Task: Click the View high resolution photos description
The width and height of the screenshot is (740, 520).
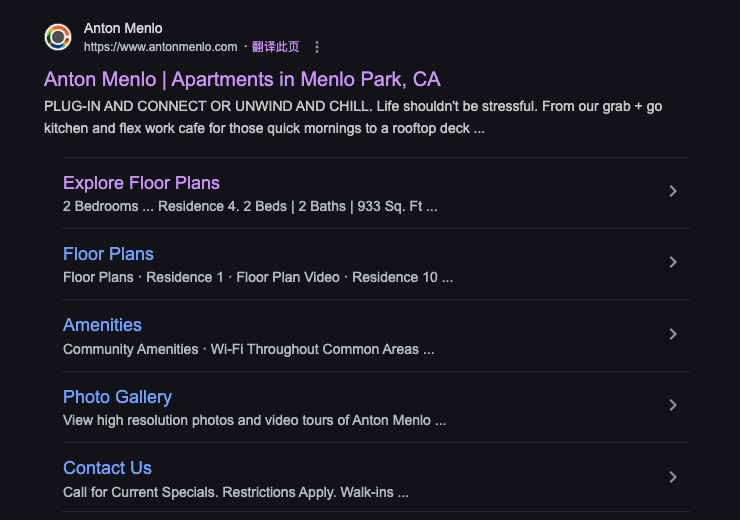Action: point(254,420)
